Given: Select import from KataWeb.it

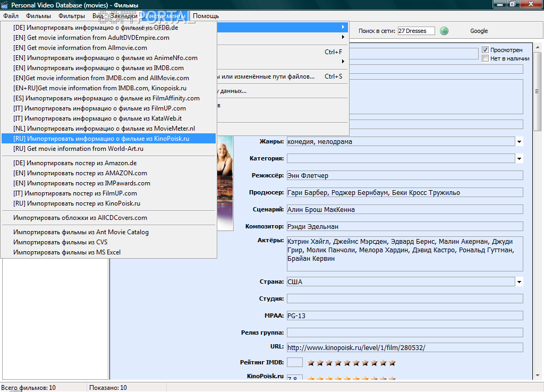Looking at the screenshot, I should 108,118.
